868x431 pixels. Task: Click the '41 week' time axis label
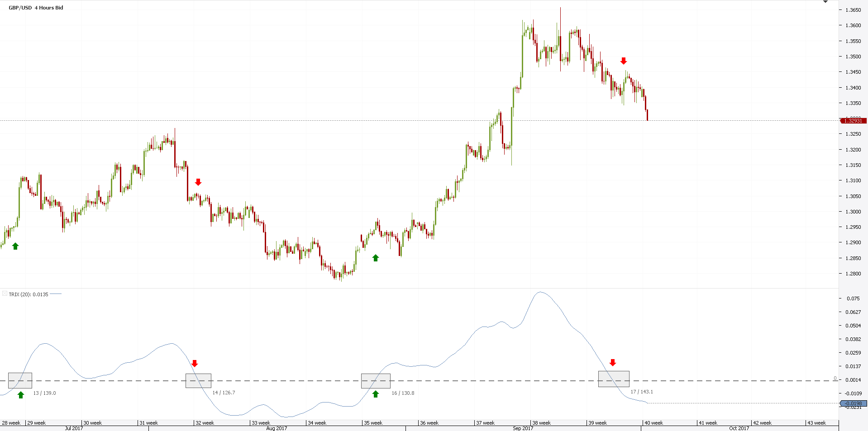708,423
